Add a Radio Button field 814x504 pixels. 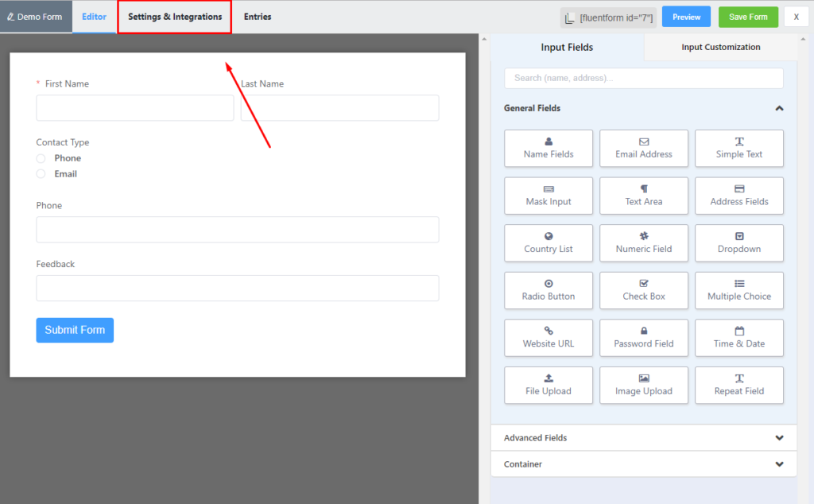click(x=548, y=290)
